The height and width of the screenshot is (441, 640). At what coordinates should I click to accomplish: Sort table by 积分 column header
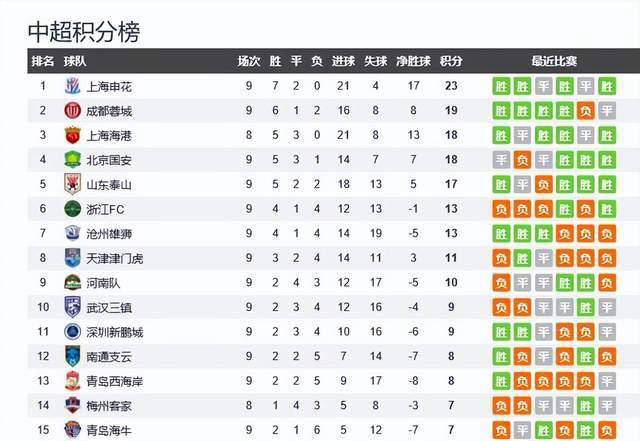(451, 61)
